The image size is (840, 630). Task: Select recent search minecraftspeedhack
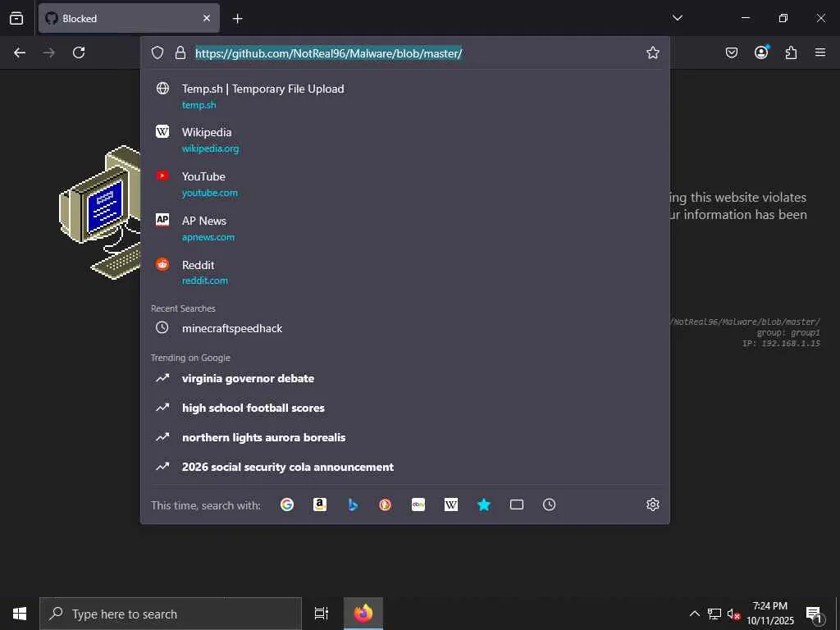click(x=405, y=328)
